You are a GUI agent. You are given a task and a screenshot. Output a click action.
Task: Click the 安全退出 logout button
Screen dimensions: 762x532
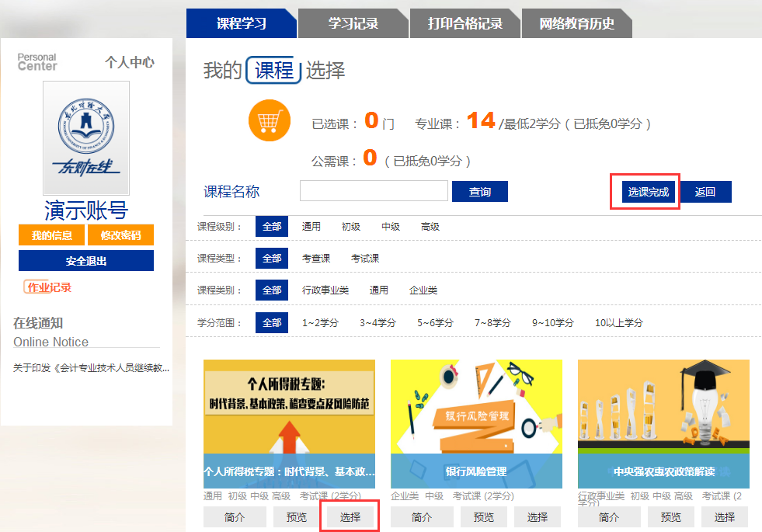86,261
